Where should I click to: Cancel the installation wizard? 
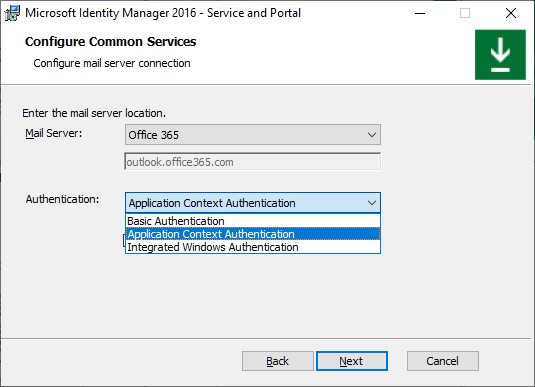coord(443,361)
